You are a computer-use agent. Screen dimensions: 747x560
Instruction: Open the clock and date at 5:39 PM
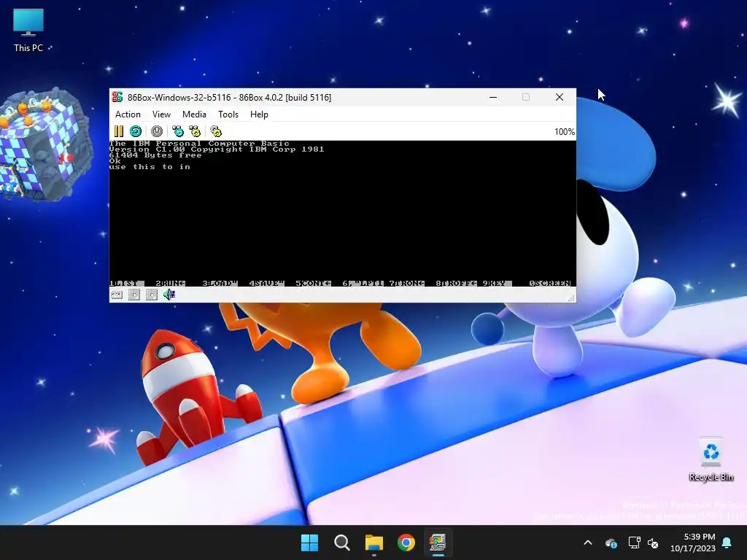tap(693, 542)
